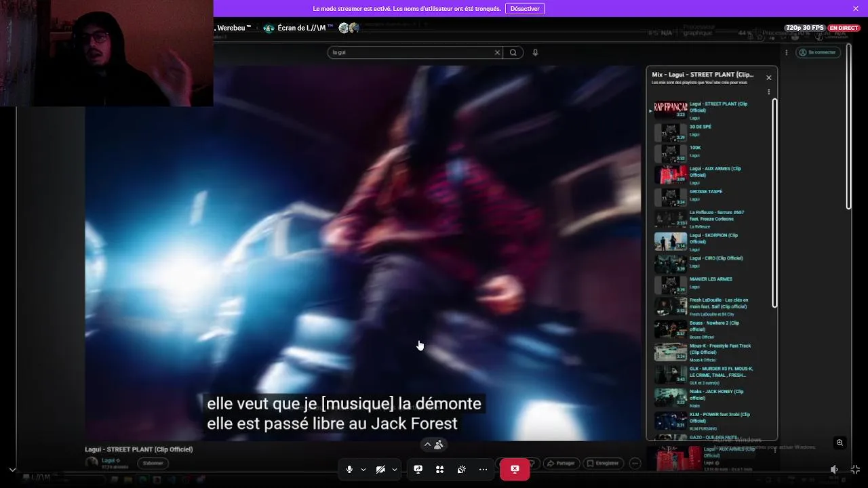The width and height of the screenshot is (868, 488).
Task: Open the Mix playlist options menu
Action: pyautogui.click(x=768, y=91)
